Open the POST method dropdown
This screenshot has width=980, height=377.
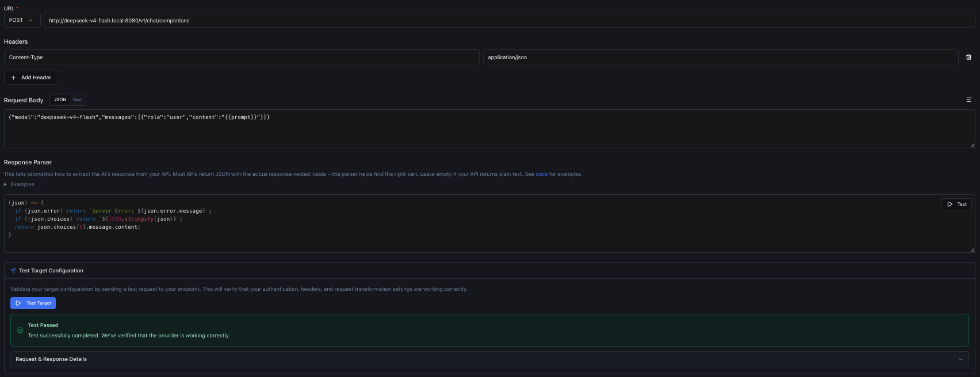click(x=22, y=20)
